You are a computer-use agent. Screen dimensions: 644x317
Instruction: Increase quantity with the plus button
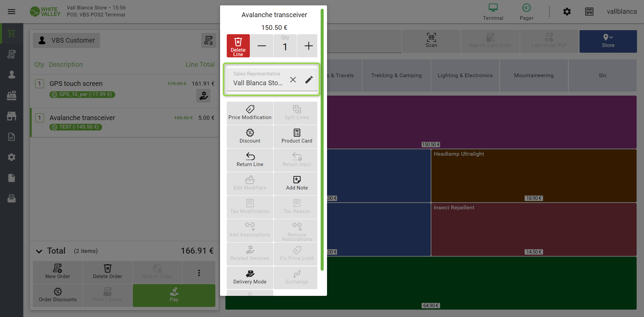(x=309, y=46)
